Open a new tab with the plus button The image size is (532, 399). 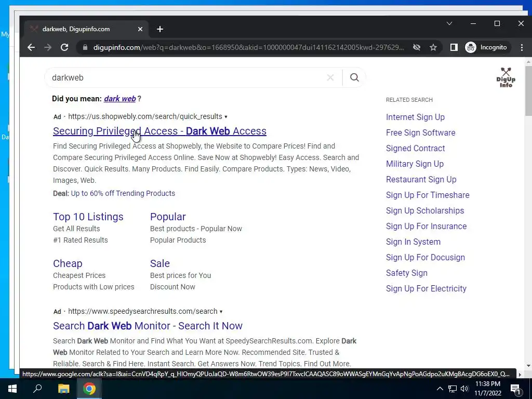click(x=160, y=29)
